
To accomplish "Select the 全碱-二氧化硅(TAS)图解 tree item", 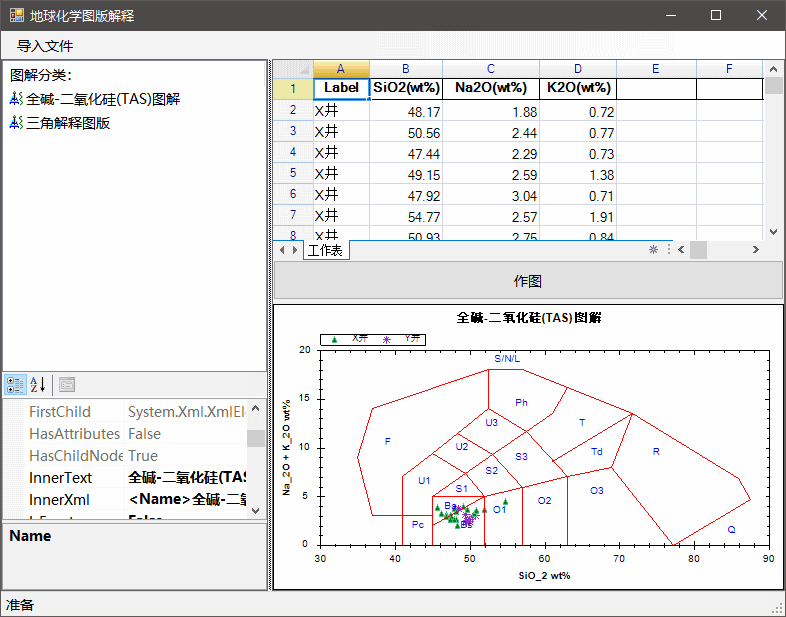I will click(x=103, y=99).
